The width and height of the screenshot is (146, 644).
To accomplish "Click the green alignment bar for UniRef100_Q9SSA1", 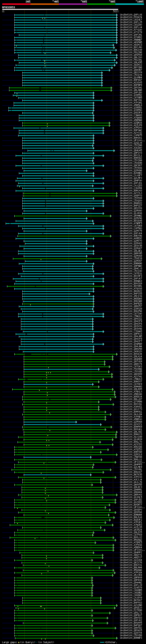I will click(x=60, y=88).
